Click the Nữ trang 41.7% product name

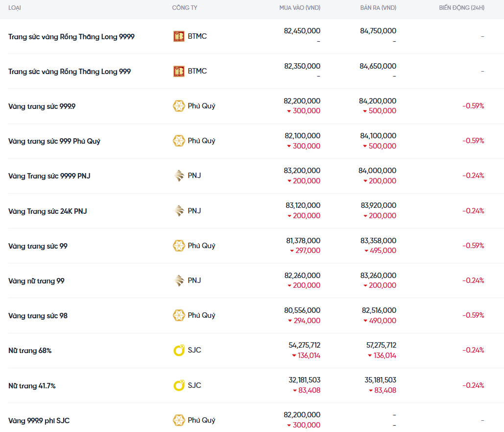(32, 386)
